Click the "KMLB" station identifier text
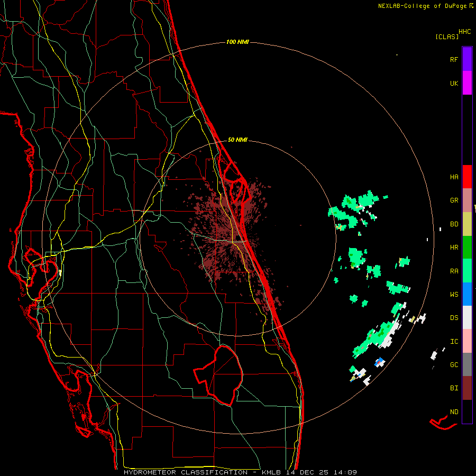The height and width of the screenshot is (476, 476). point(271,472)
